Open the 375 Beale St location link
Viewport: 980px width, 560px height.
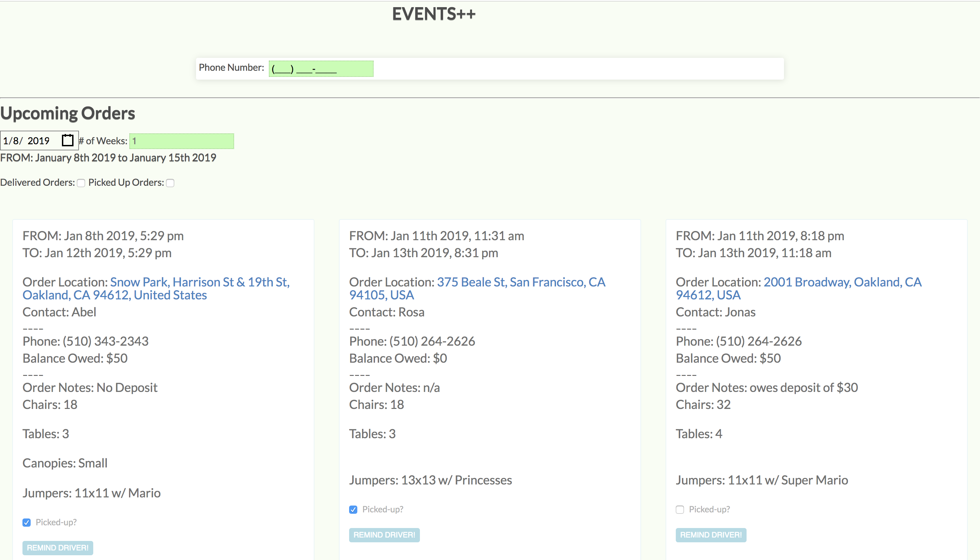477,289
